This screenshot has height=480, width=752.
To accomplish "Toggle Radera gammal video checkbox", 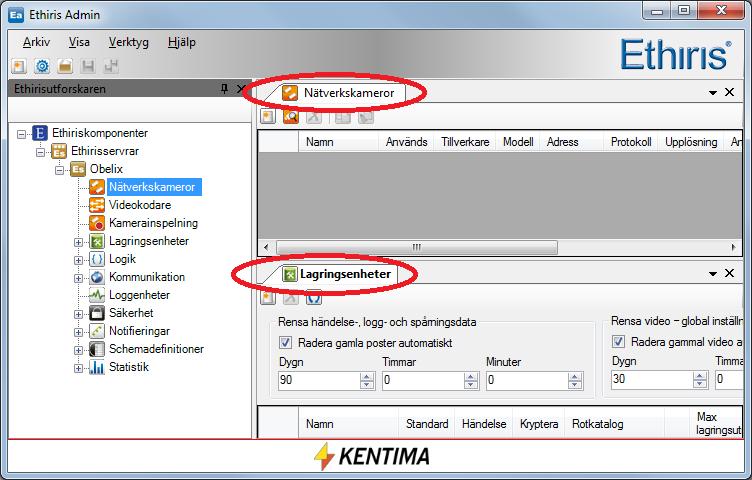I will pyautogui.click(x=618, y=342).
